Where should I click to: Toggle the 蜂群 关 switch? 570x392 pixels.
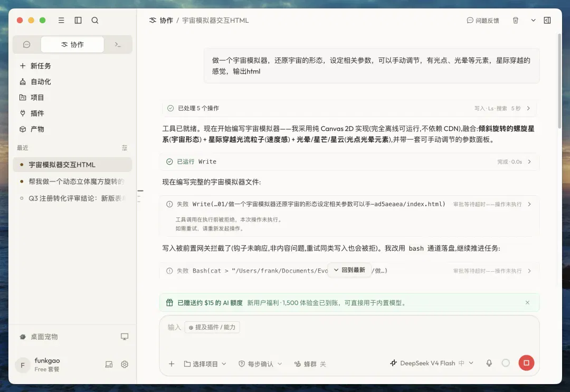tap(310, 364)
